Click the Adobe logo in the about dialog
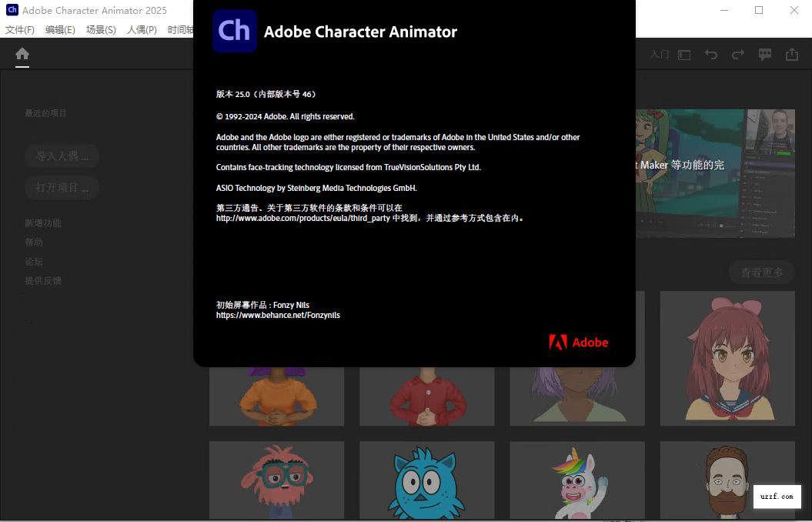 point(578,342)
